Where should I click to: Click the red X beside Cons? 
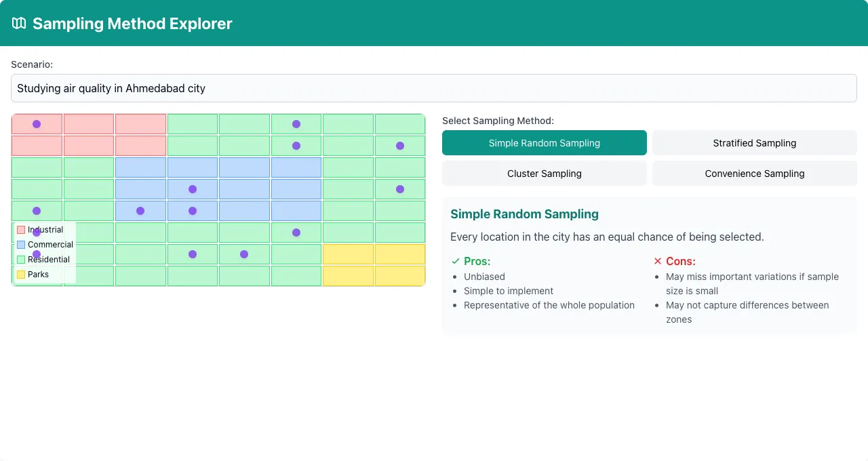coord(657,261)
